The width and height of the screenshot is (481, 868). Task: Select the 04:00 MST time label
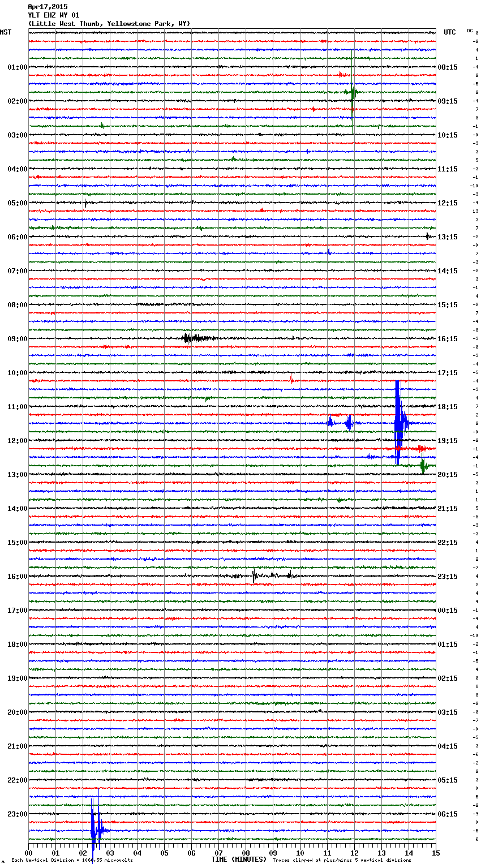pyautogui.click(x=18, y=169)
